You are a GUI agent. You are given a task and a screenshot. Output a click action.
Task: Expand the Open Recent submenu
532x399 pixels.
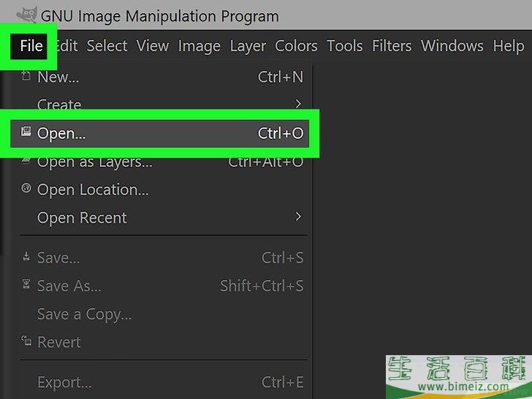[x=163, y=218]
